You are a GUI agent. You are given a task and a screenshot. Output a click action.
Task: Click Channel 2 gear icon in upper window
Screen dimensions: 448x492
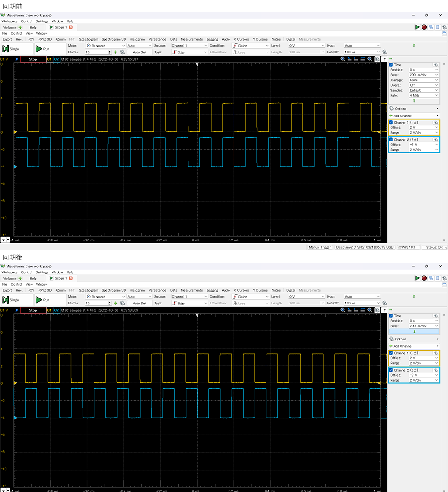click(436, 140)
